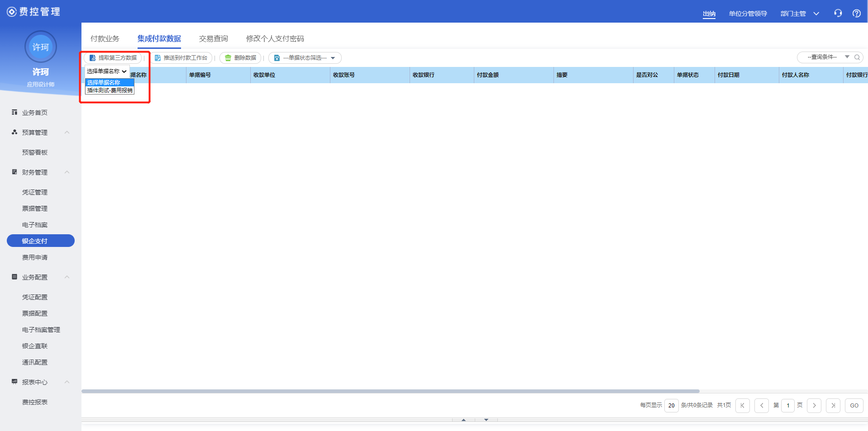Click the 付款金额 column header
Image resolution: width=868 pixels, height=431 pixels.
point(514,75)
